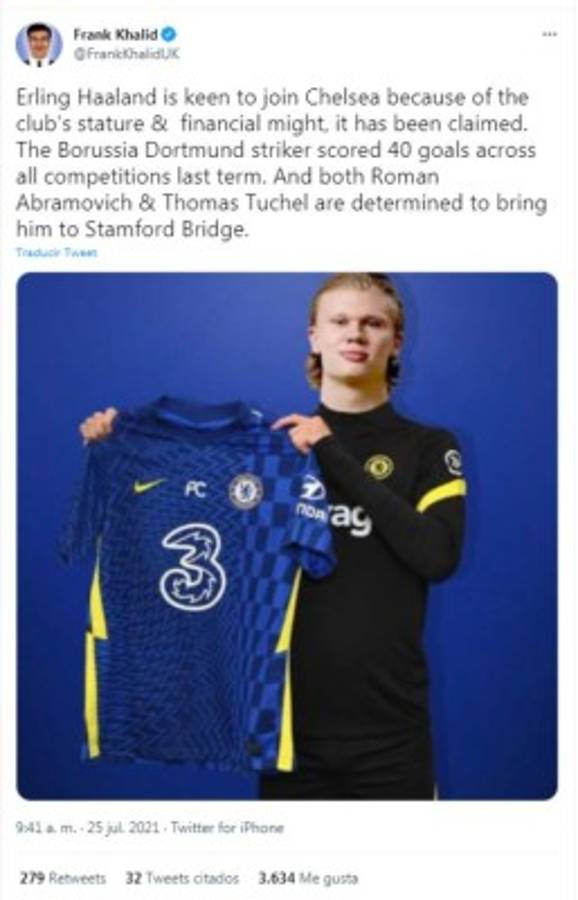This screenshot has width=578, height=900.
Task: Click the large 3 sponsor logo
Action: point(192,568)
